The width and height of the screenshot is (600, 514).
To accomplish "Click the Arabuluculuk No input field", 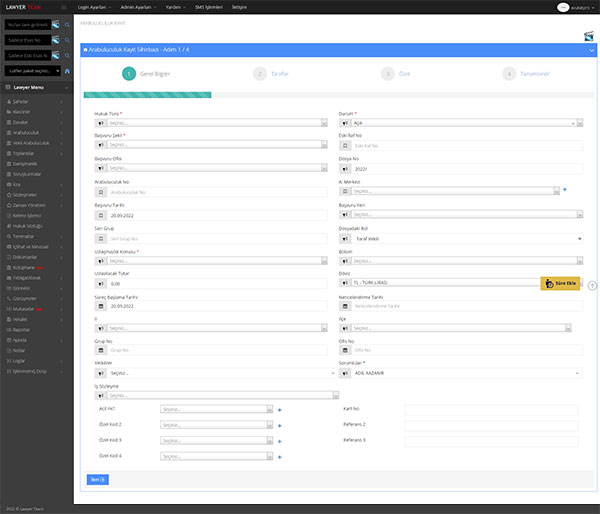I will 217,192.
